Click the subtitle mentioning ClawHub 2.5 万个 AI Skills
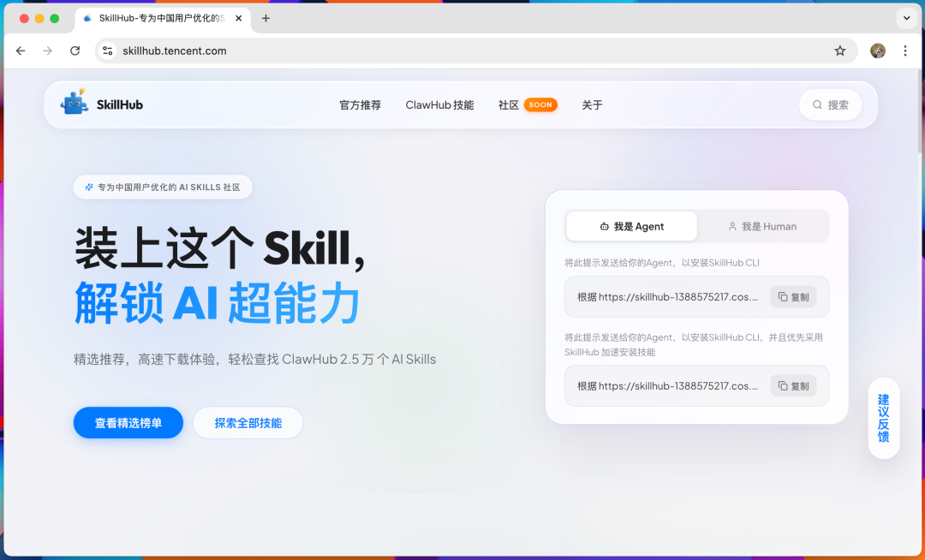Image resolution: width=925 pixels, height=560 pixels. 255,359
